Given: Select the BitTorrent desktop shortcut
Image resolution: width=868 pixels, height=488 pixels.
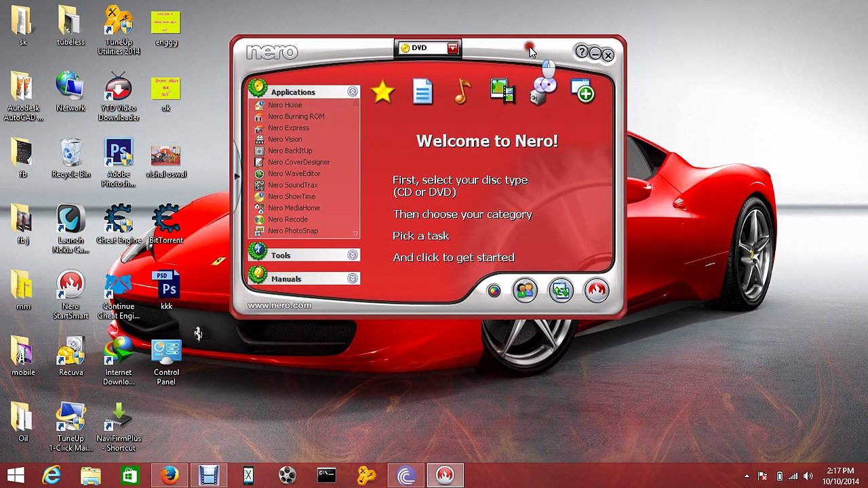Looking at the screenshot, I should coord(166,224).
